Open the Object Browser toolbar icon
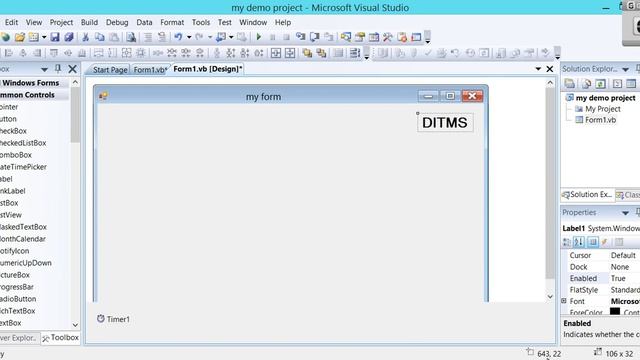 [374, 38]
